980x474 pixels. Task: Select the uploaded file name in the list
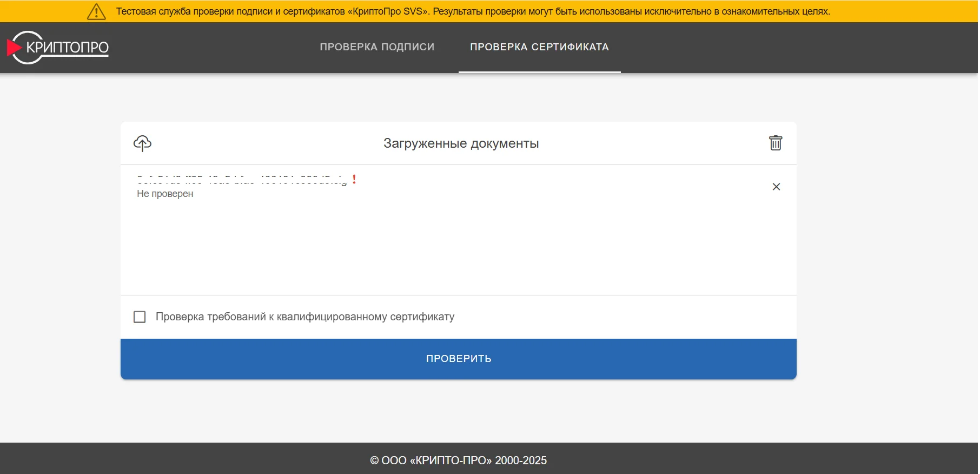click(241, 180)
